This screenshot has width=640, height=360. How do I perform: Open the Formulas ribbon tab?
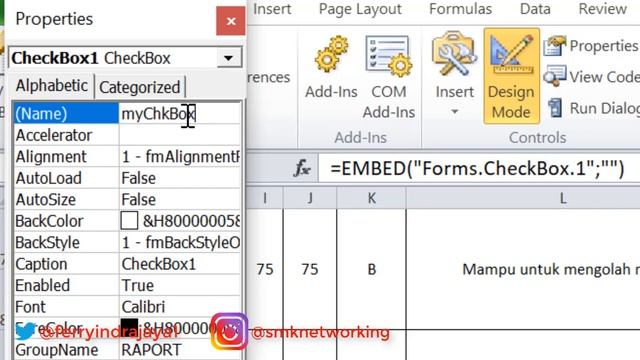point(460,9)
